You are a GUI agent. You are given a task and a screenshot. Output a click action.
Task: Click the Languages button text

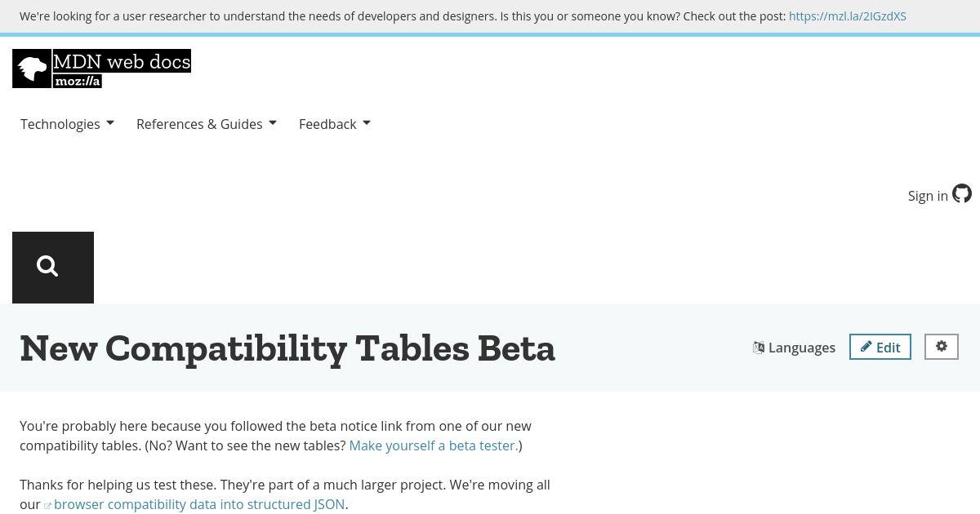tap(802, 348)
